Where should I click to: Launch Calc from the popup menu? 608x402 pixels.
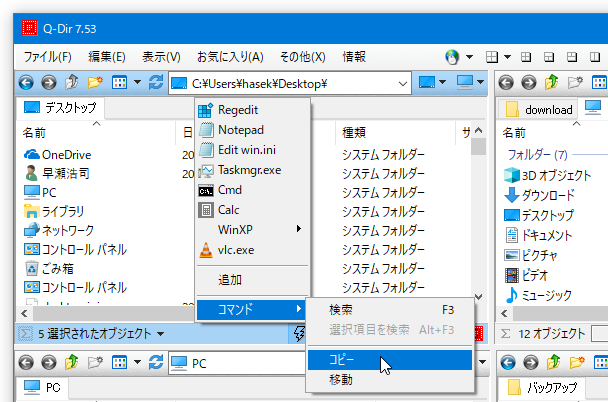[x=254, y=210]
